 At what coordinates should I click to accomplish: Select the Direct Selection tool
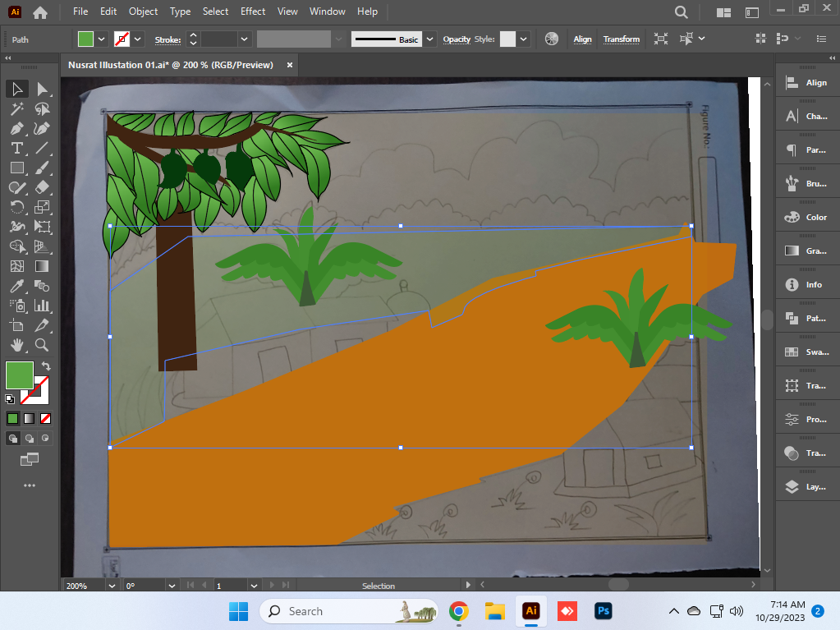click(42, 89)
